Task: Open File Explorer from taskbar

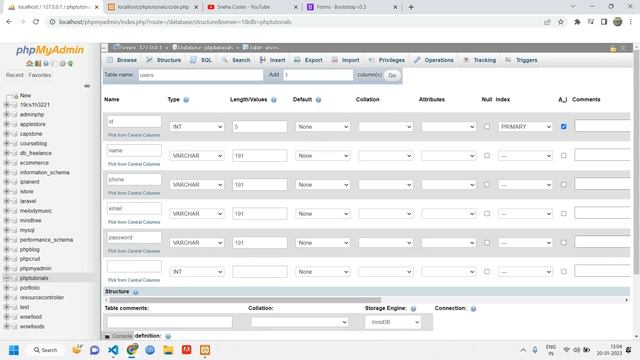Action: tap(168, 350)
